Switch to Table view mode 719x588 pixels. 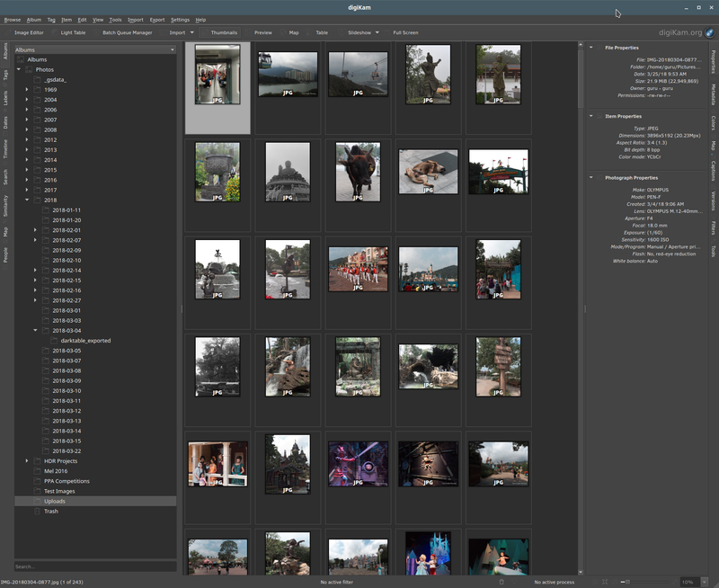coord(317,32)
